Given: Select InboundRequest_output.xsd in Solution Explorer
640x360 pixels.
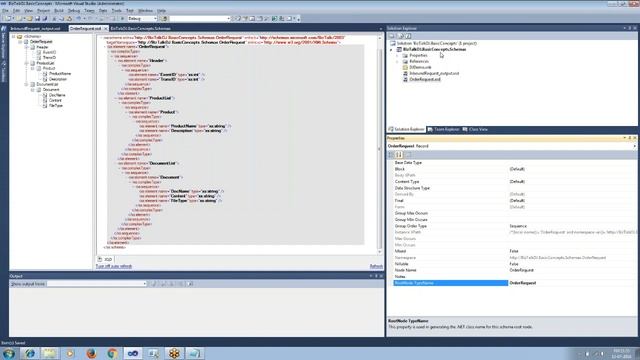Looking at the screenshot, I should [x=434, y=73].
